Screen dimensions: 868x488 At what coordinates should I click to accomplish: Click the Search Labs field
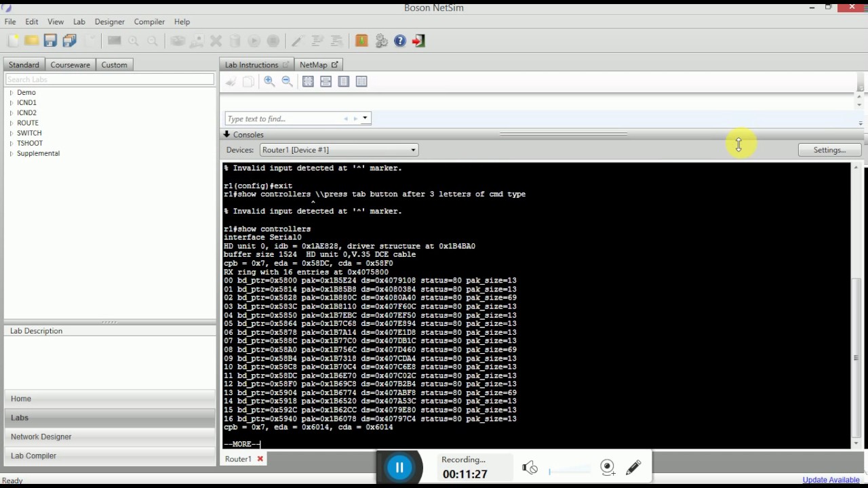(x=109, y=79)
